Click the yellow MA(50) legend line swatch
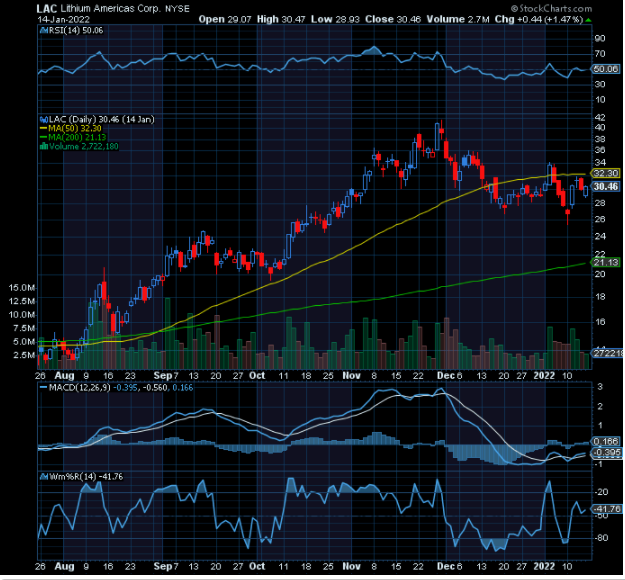Image resolution: width=625 pixels, height=580 pixels. [x=43, y=128]
